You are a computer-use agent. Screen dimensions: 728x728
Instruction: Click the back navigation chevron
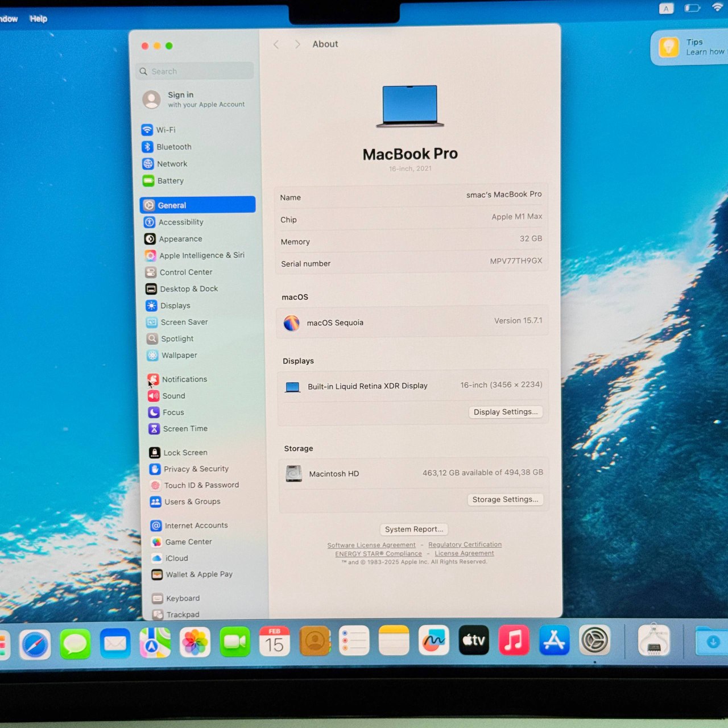(x=276, y=44)
